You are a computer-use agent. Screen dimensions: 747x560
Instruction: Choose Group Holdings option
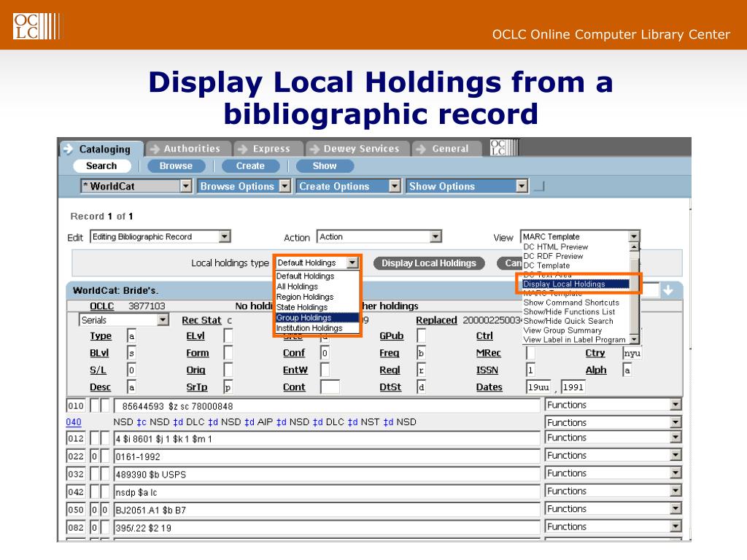[x=317, y=318]
